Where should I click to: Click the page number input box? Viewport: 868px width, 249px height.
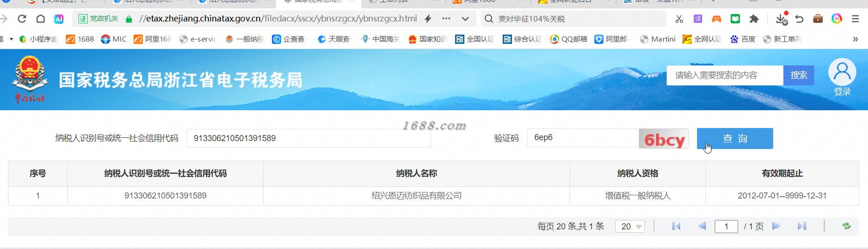(x=726, y=227)
